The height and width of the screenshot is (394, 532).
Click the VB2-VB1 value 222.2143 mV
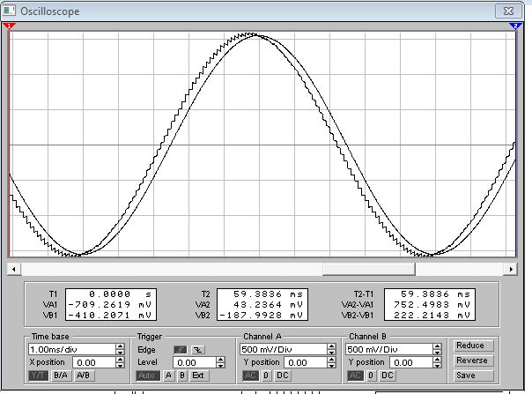(430, 316)
